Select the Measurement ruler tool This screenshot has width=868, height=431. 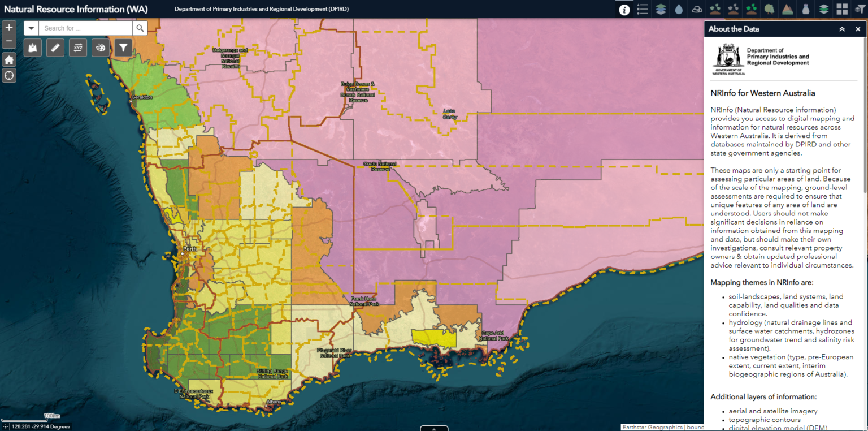click(x=55, y=48)
